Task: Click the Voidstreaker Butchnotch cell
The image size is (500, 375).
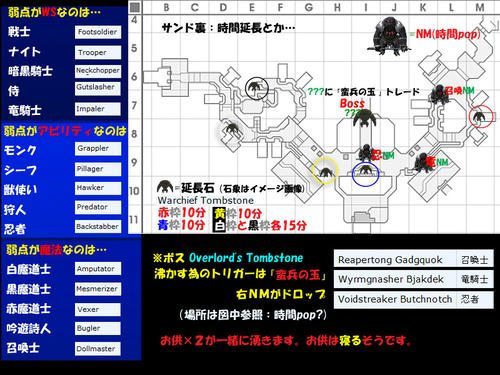Action: pos(395,299)
